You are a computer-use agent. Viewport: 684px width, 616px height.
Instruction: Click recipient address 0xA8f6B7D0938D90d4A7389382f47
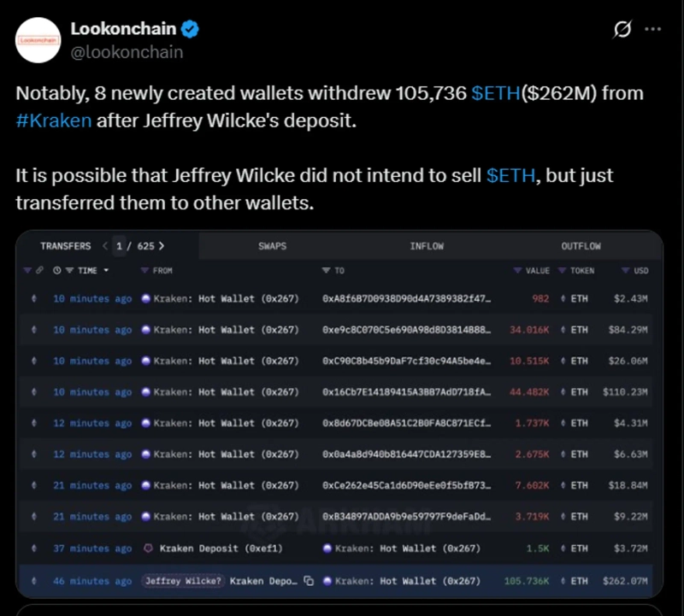tap(406, 299)
